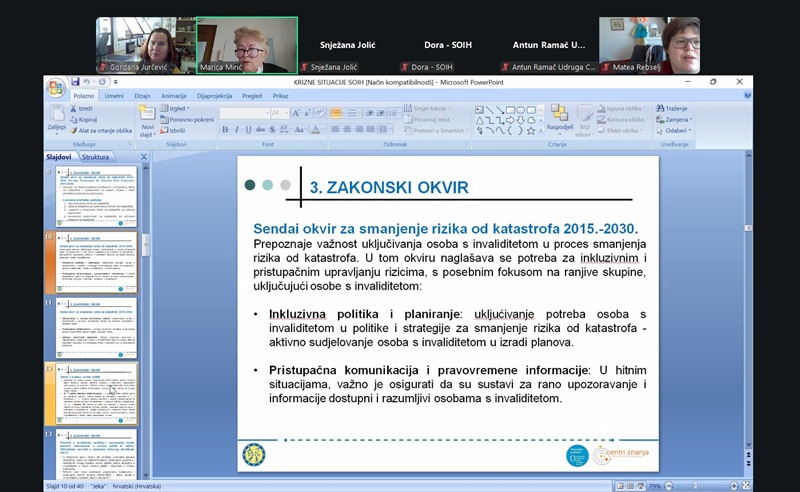The image size is (800, 492).
Task: Toggle Underline text formatting
Action: [249, 130]
